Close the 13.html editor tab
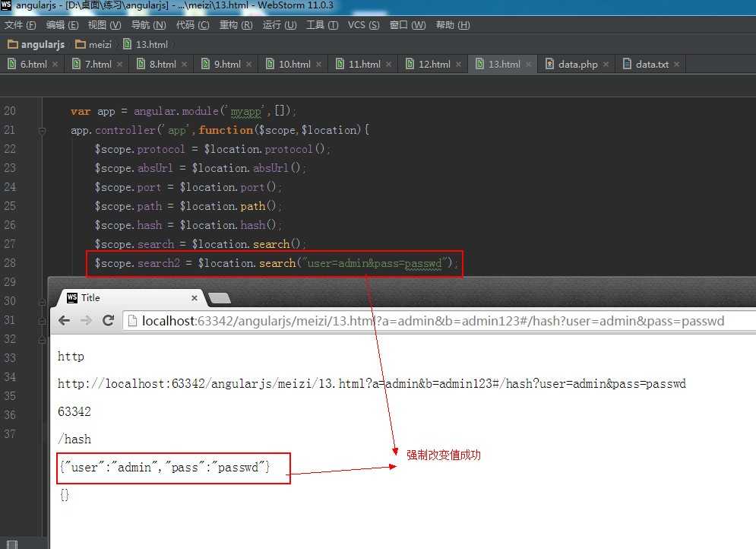The width and height of the screenshot is (756, 549). [x=528, y=64]
